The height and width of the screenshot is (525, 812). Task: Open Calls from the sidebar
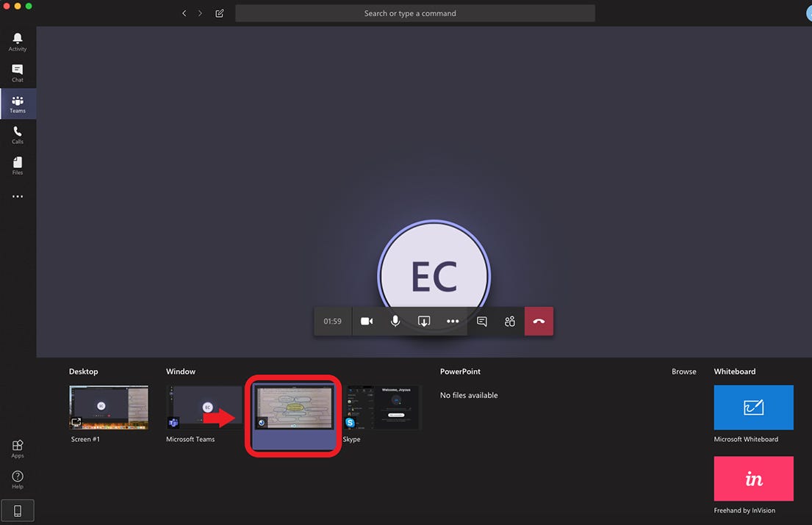point(17,134)
